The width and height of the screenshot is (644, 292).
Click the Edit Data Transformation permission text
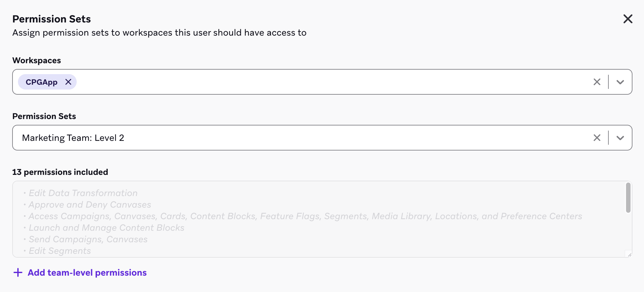tap(83, 193)
